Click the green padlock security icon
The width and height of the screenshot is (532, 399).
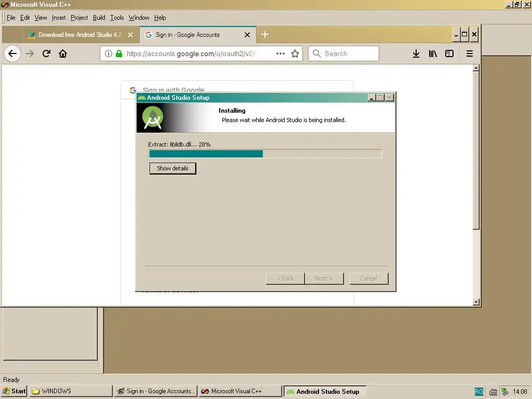[119, 54]
